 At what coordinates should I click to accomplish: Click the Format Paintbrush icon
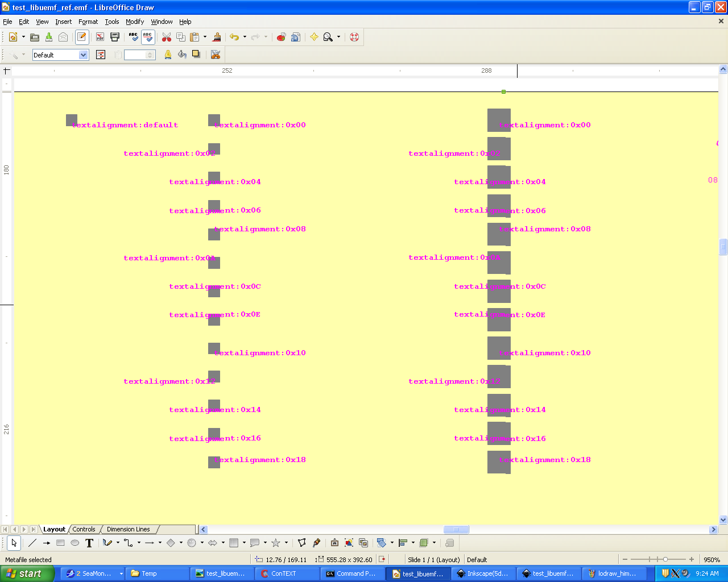(217, 37)
